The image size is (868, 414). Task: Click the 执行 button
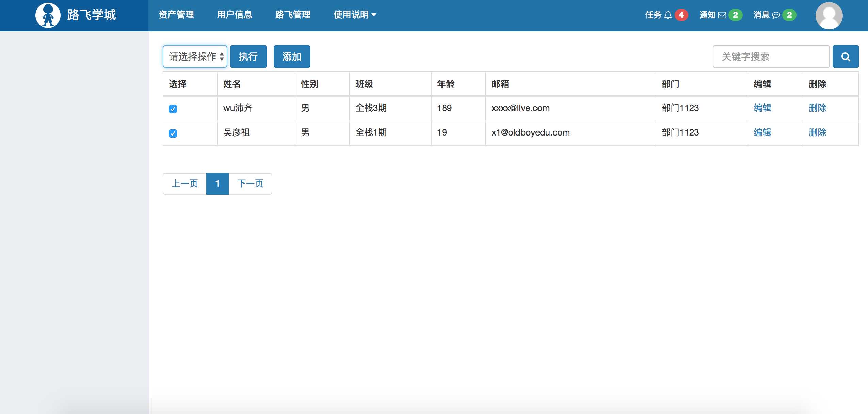point(248,57)
